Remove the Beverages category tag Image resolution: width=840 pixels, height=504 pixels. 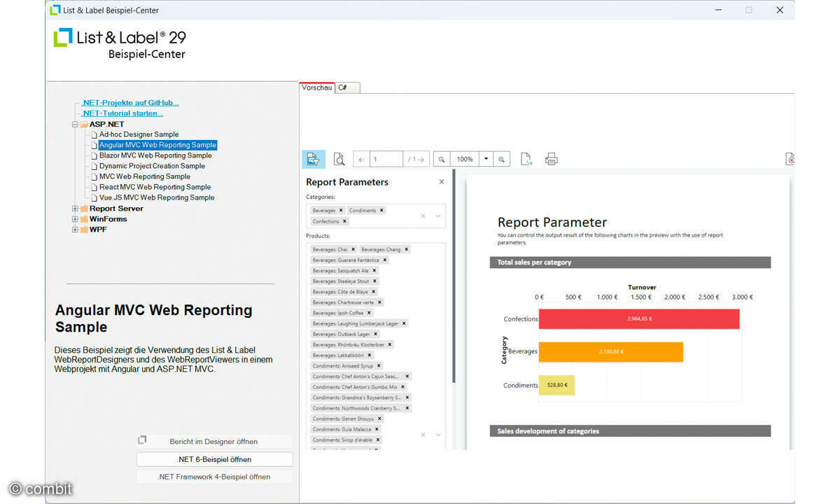tap(341, 210)
